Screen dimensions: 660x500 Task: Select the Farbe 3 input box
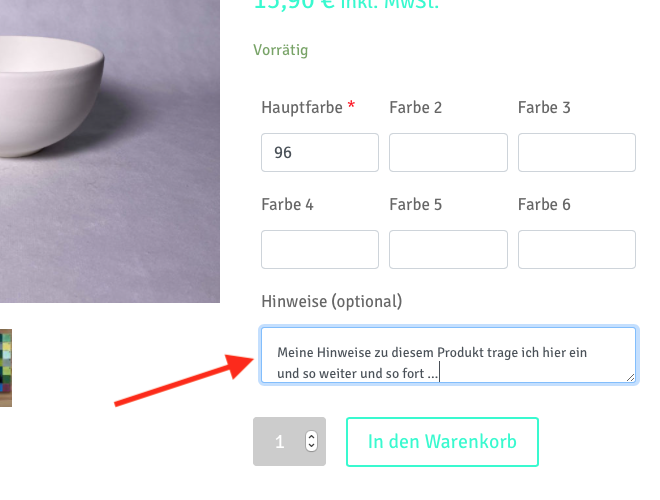point(577,152)
